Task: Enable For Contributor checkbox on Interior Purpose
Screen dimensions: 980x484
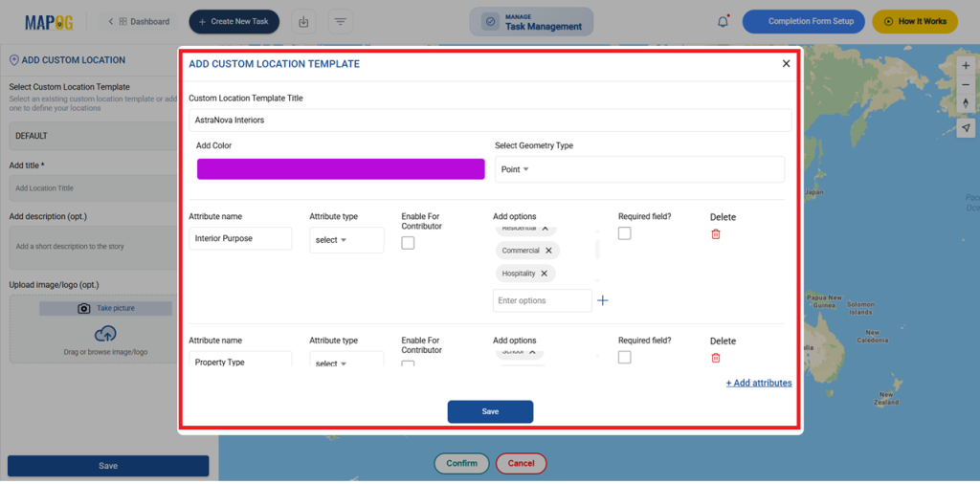Action: [408, 243]
